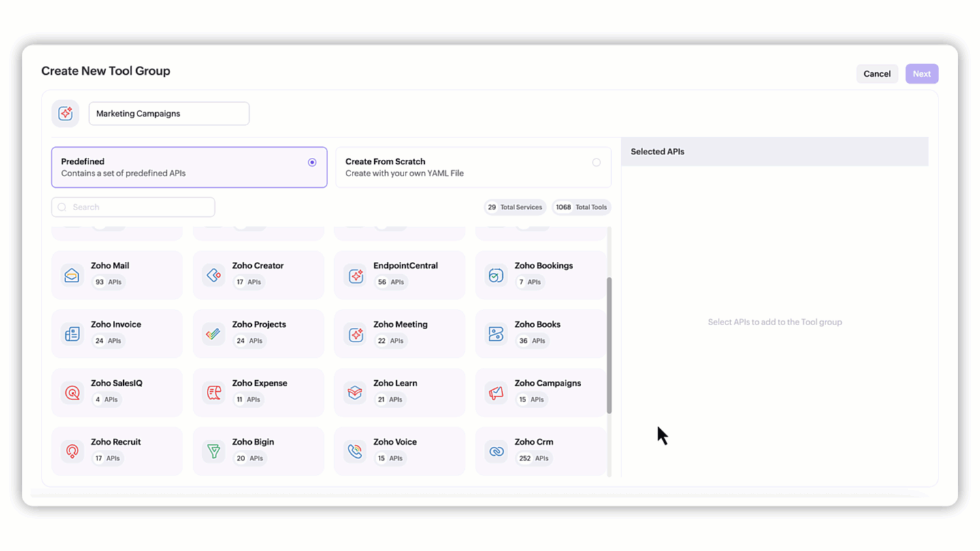
Task: Click the Zoho SalesIQ service name
Action: [117, 383]
